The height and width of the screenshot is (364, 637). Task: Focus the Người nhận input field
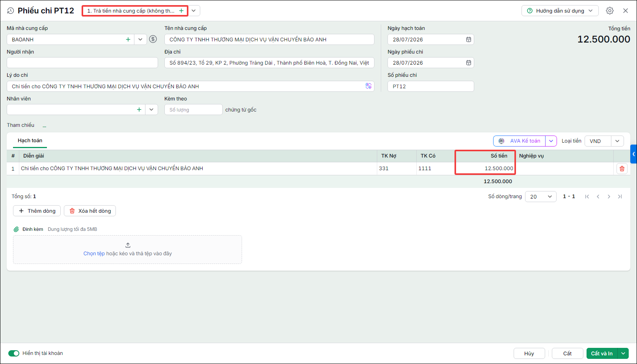pos(82,63)
